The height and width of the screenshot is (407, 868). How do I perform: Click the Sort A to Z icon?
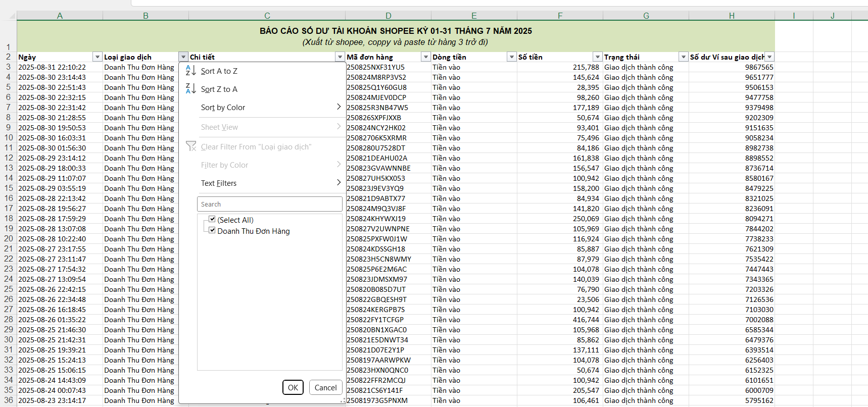tap(190, 71)
